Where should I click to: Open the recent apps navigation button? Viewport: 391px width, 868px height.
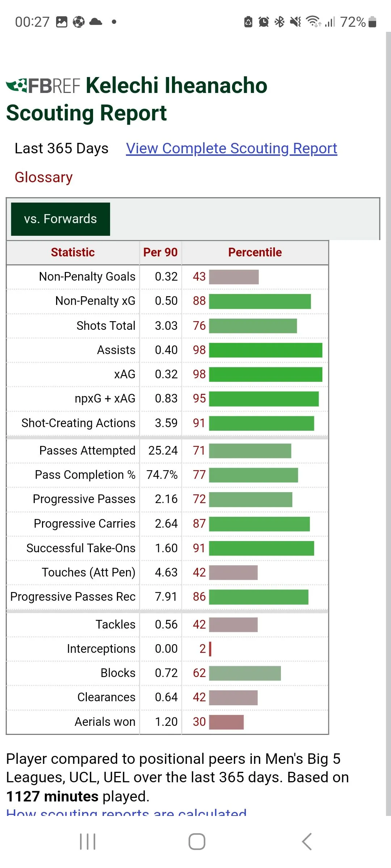point(88,842)
